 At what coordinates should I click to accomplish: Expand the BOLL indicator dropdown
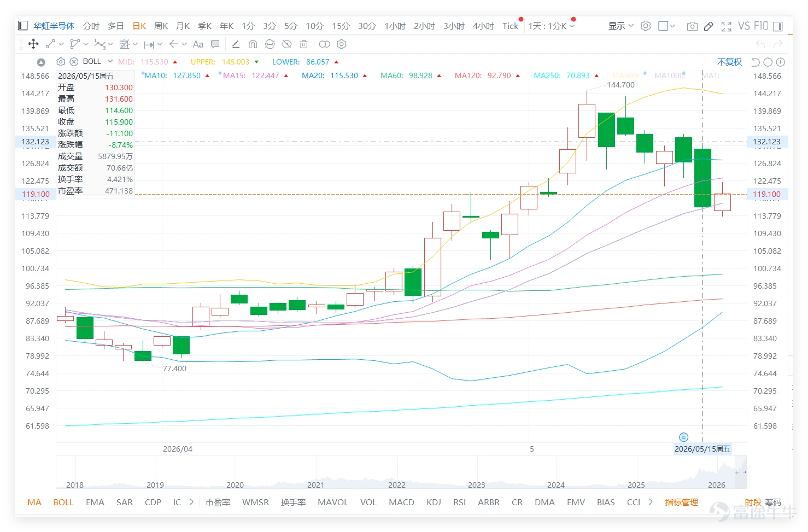pyautogui.click(x=110, y=61)
